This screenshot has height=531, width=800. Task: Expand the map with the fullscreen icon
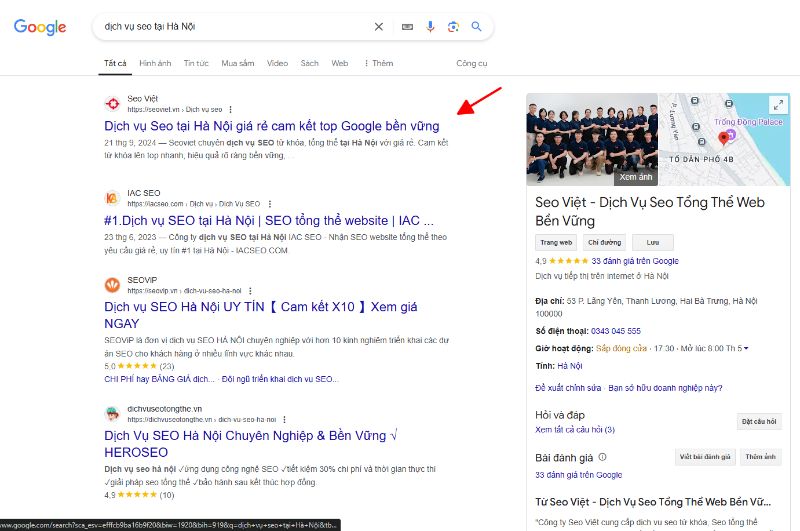point(778,106)
